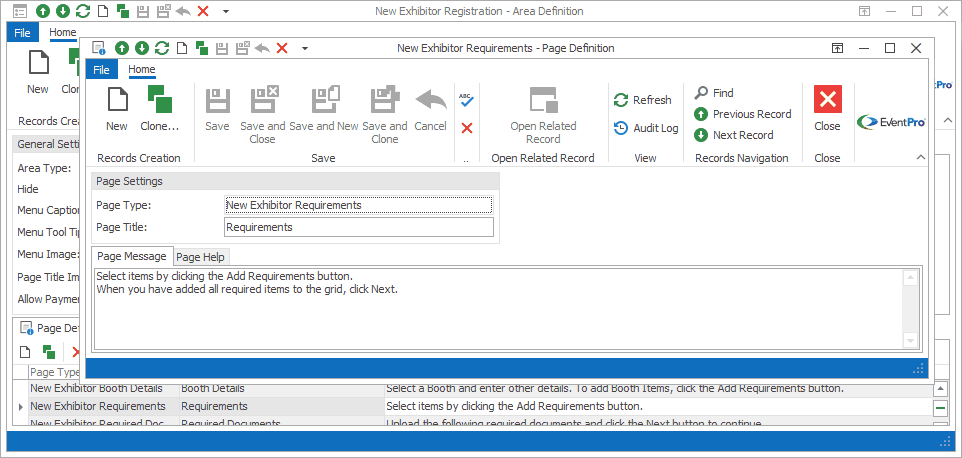The image size is (962, 458).
Task: Click the refresh icon in Page Definition title bar
Action: pyautogui.click(x=162, y=48)
